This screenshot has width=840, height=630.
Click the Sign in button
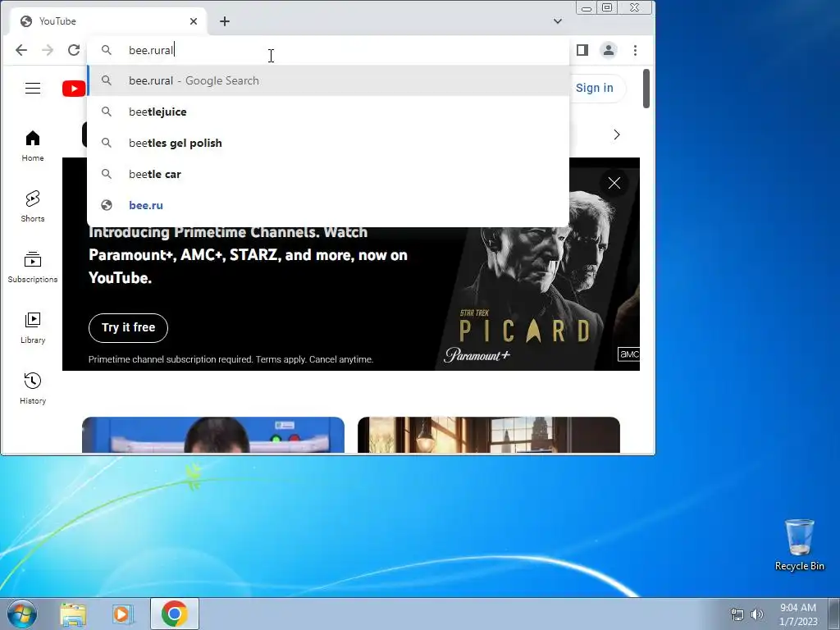595,88
